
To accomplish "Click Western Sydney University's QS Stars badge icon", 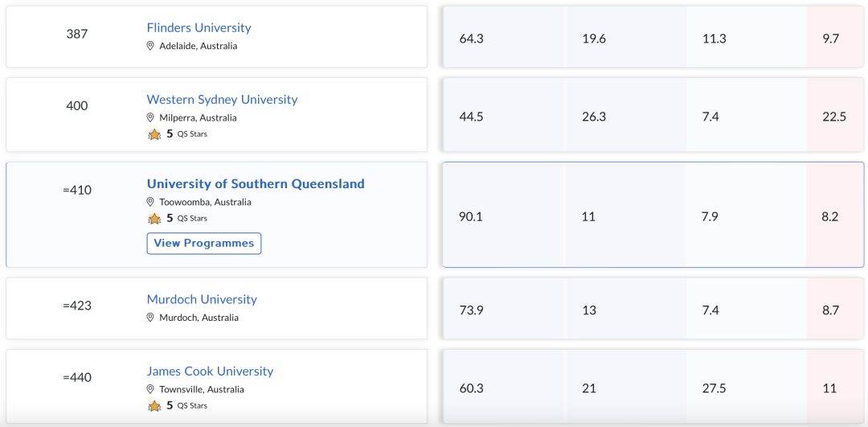I will pos(154,133).
